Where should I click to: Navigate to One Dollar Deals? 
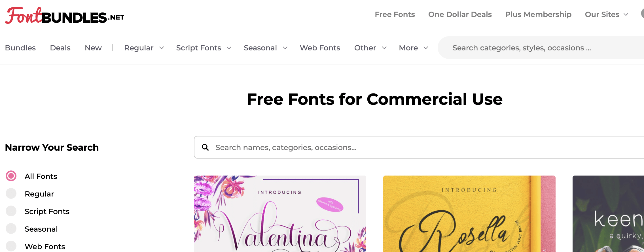(460, 14)
